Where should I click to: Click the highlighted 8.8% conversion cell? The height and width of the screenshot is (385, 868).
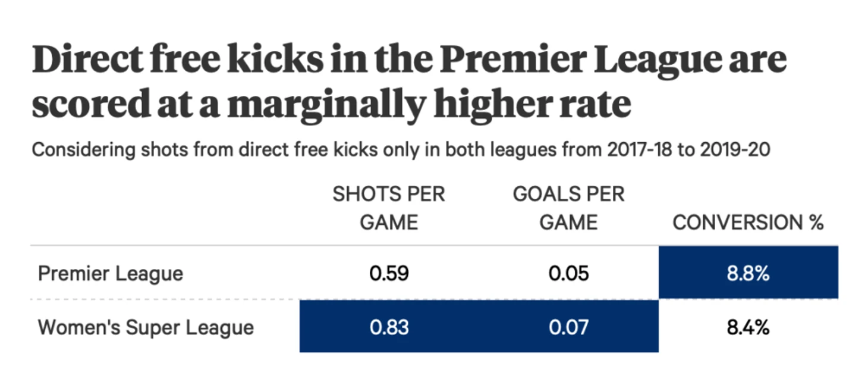point(748,274)
